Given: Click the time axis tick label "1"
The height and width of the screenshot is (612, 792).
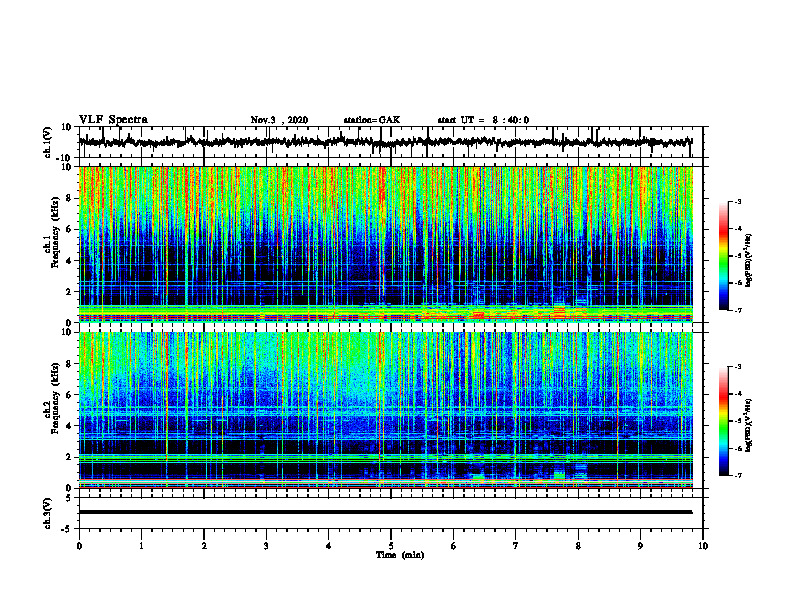Looking at the screenshot, I should point(141,546).
